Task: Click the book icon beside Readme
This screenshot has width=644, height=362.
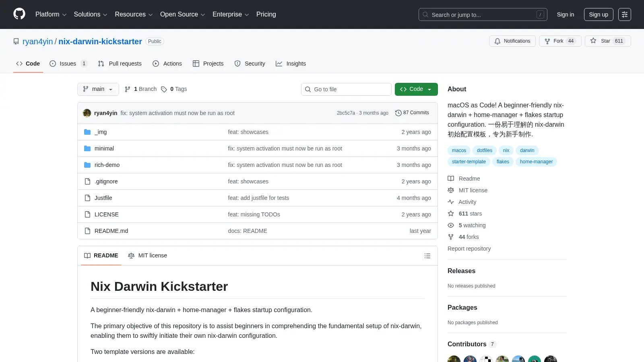Action: (451, 179)
